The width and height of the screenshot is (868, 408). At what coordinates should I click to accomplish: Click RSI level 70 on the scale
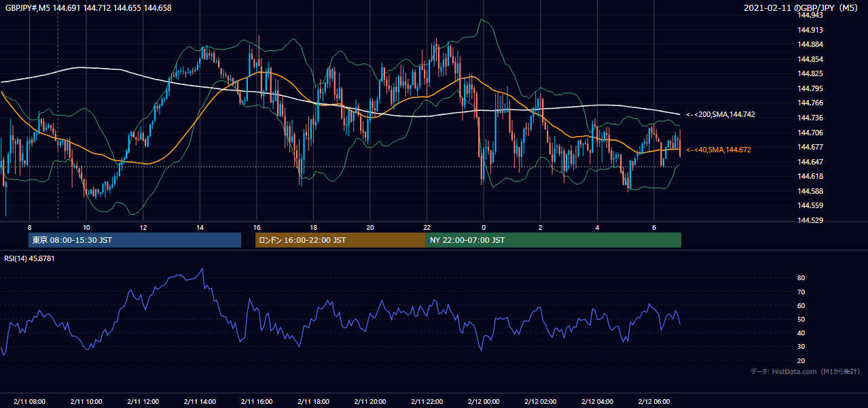[801, 292]
